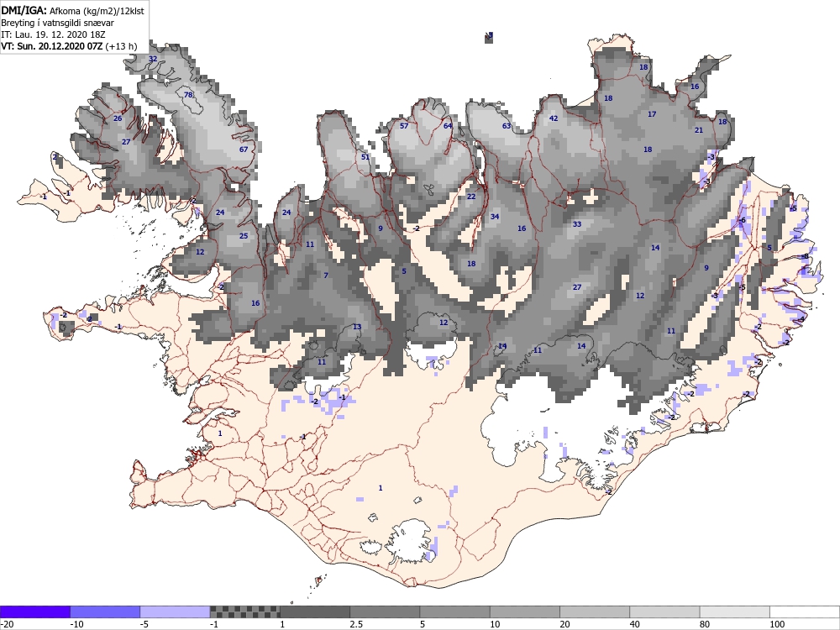This screenshot has width=840, height=630.
Task: Click the white above-100 legend swatch
Action: 805,612
